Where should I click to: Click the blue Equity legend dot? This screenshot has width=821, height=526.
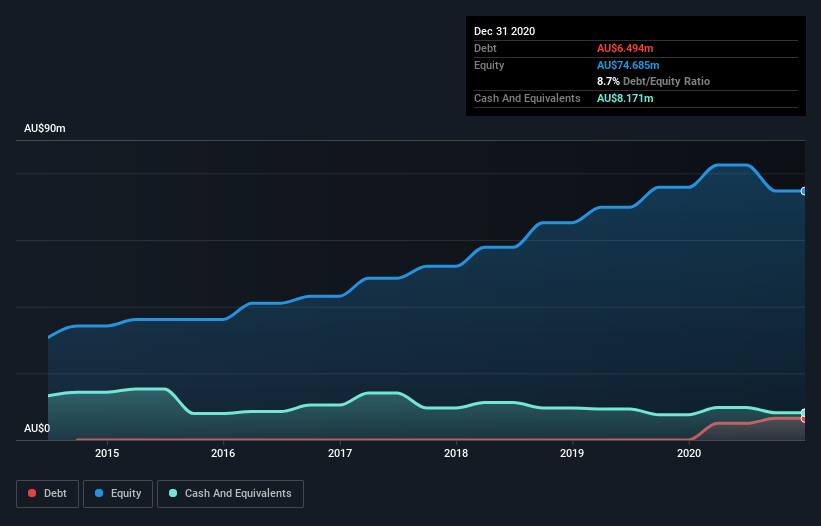(99, 493)
